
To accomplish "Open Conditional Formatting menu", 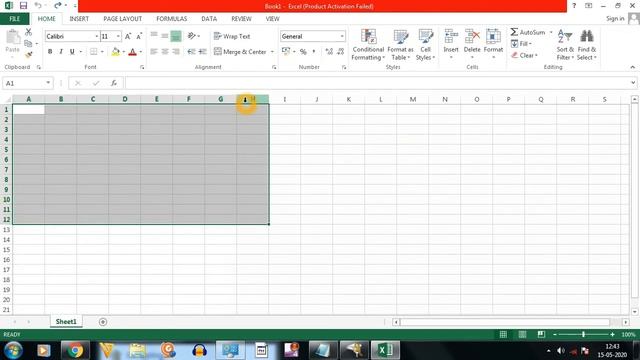I will [x=368, y=45].
